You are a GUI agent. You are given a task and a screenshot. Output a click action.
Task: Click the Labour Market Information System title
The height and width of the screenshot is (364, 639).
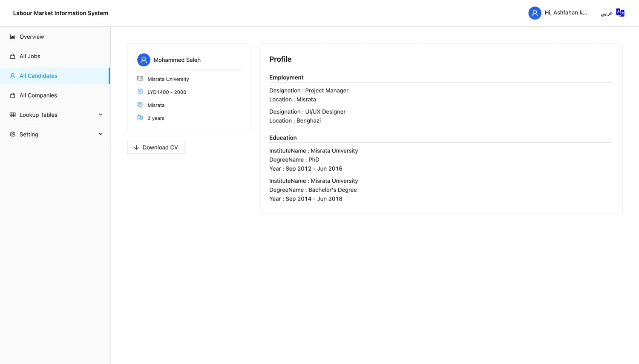(x=60, y=13)
